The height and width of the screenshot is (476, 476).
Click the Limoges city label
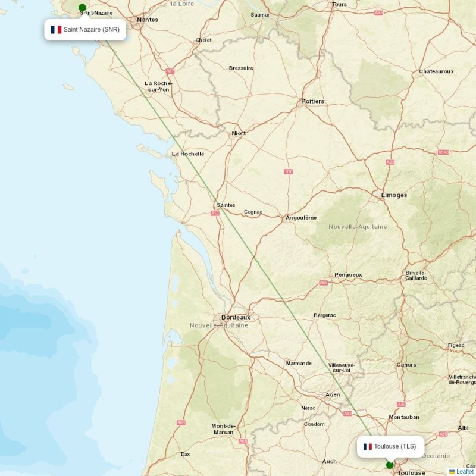click(x=394, y=195)
